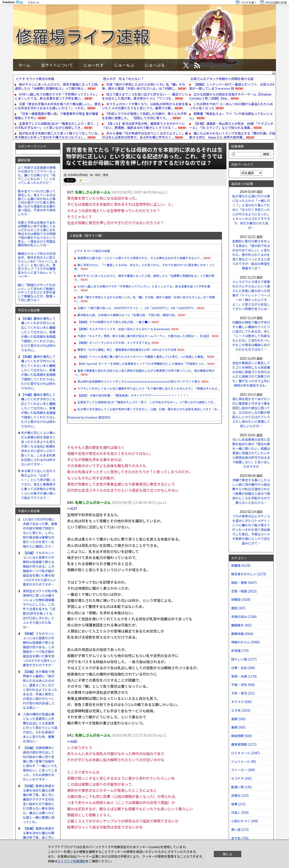Click the 修羅場ライフ速報 site title
Viewport: 289px width, 868px height.
pyautogui.click(x=83, y=37)
